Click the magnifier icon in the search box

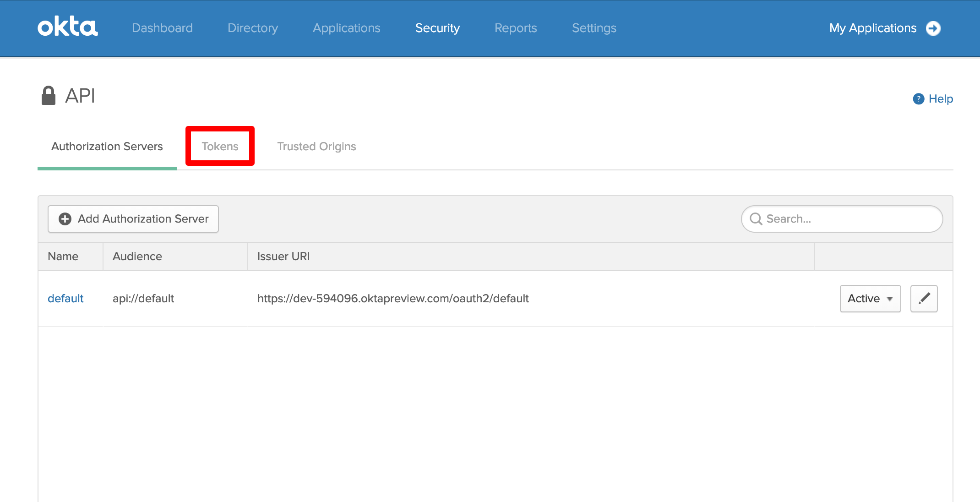click(x=756, y=219)
